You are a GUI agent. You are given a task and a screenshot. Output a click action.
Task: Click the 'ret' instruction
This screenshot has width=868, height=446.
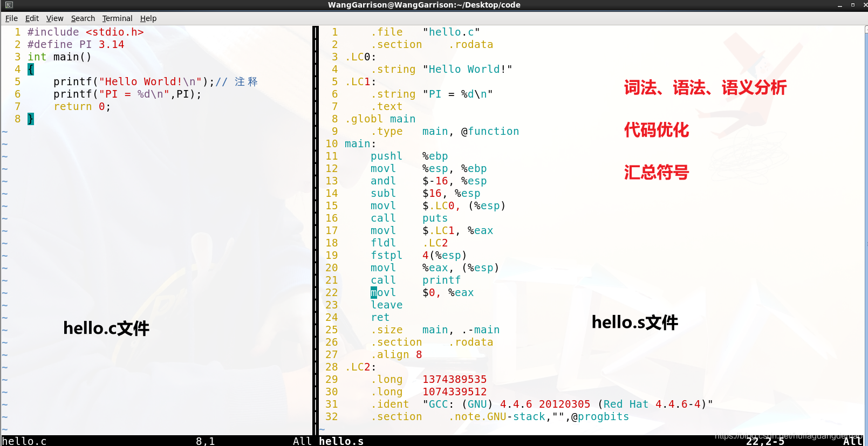pyautogui.click(x=380, y=317)
